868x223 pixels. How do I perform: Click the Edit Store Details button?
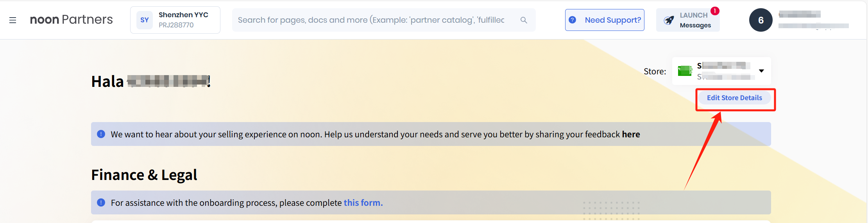tap(734, 98)
